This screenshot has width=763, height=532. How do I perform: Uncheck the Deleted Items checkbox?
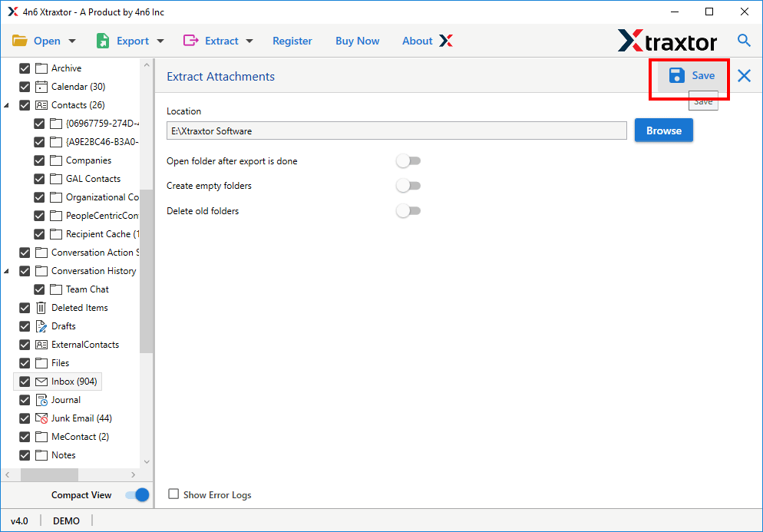click(25, 308)
